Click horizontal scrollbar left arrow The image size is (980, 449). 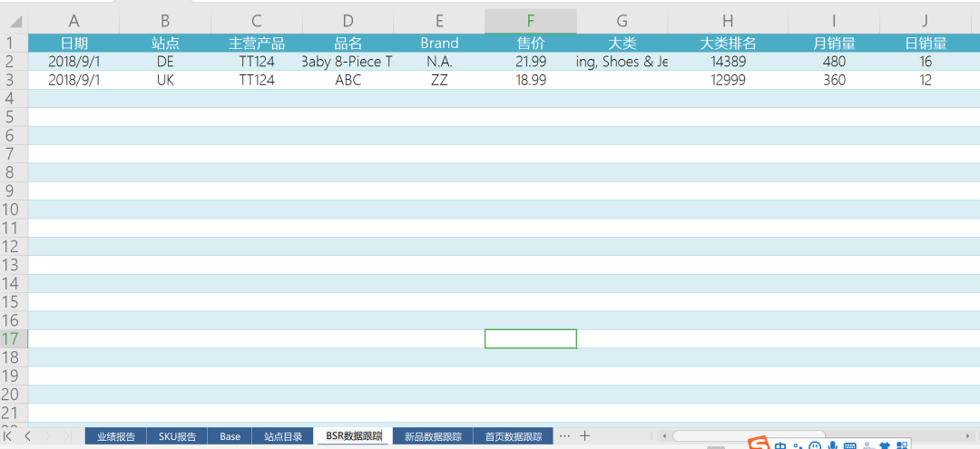(665, 436)
